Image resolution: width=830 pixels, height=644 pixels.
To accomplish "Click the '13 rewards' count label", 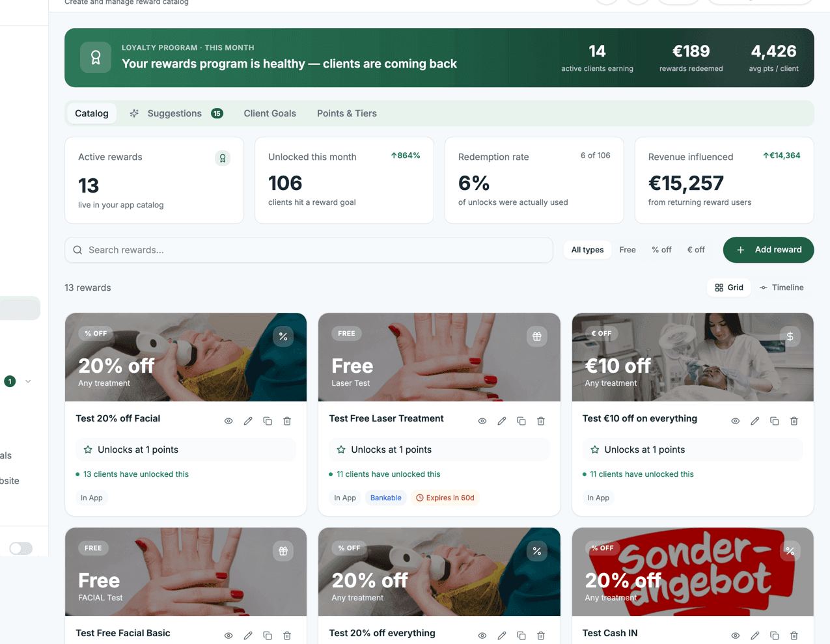I will tap(88, 288).
